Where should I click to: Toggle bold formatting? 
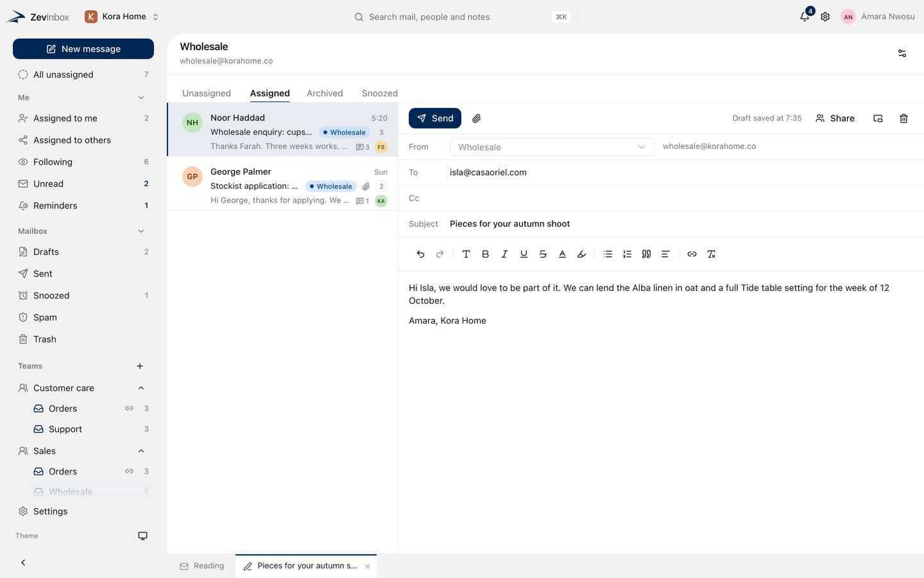coord(485,254)
